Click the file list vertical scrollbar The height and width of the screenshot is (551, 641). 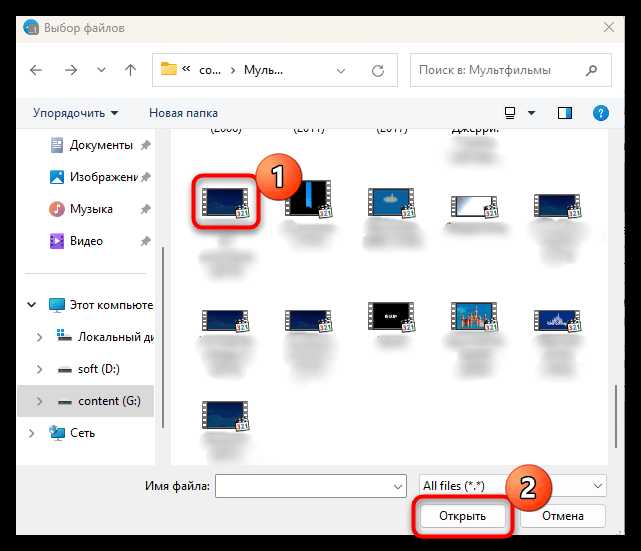pyautogui.click(x=616, y=416)
